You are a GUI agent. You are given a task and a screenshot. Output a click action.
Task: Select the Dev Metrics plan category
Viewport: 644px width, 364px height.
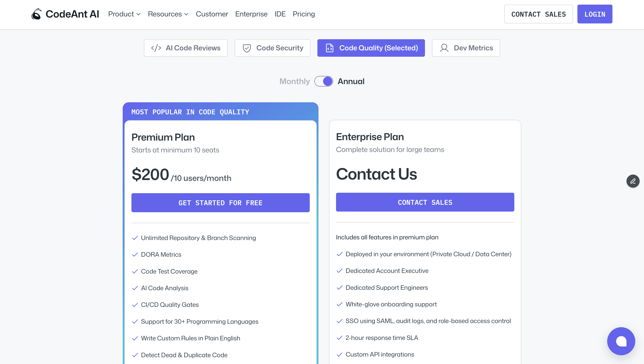point(465,48)
